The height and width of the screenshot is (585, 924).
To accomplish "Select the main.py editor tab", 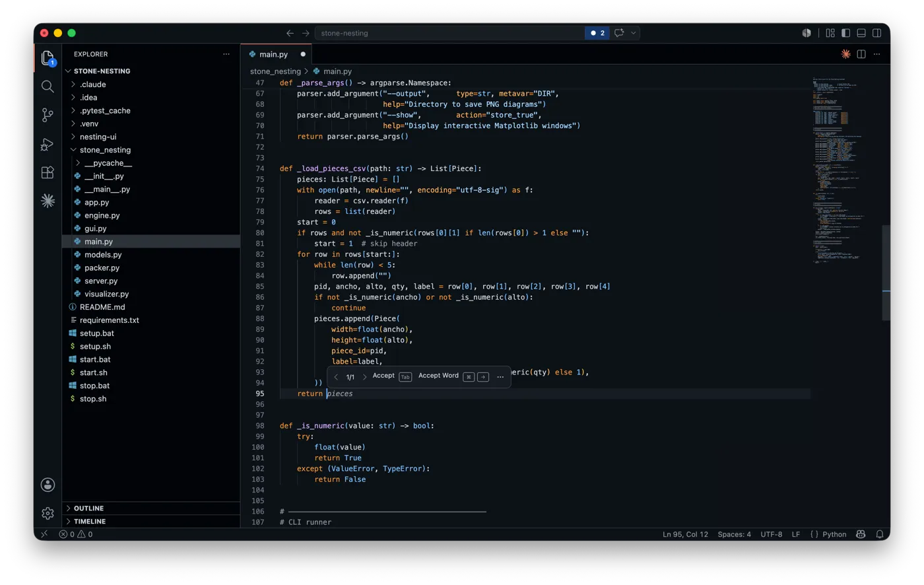I will point(273,54).
